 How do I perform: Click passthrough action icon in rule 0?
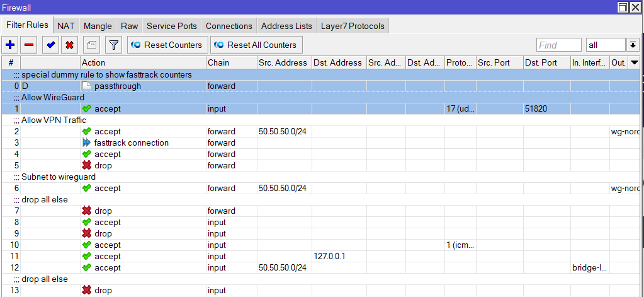tap(86, 86)
